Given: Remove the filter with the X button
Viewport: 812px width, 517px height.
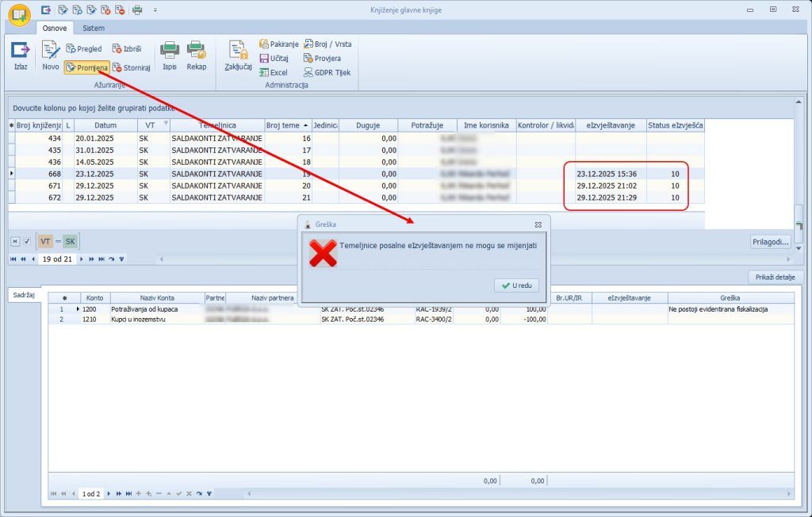Looking at the screenshot, I should [x=15, y=242].
